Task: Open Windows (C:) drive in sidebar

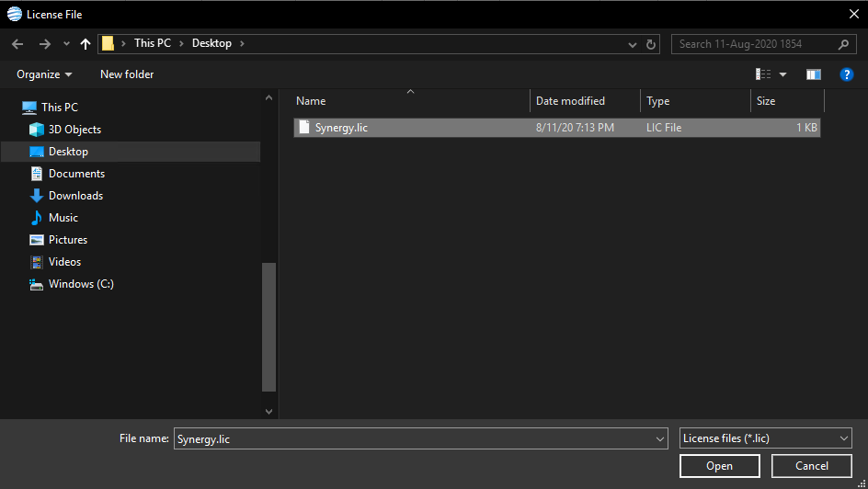Action: click(81, 284)
